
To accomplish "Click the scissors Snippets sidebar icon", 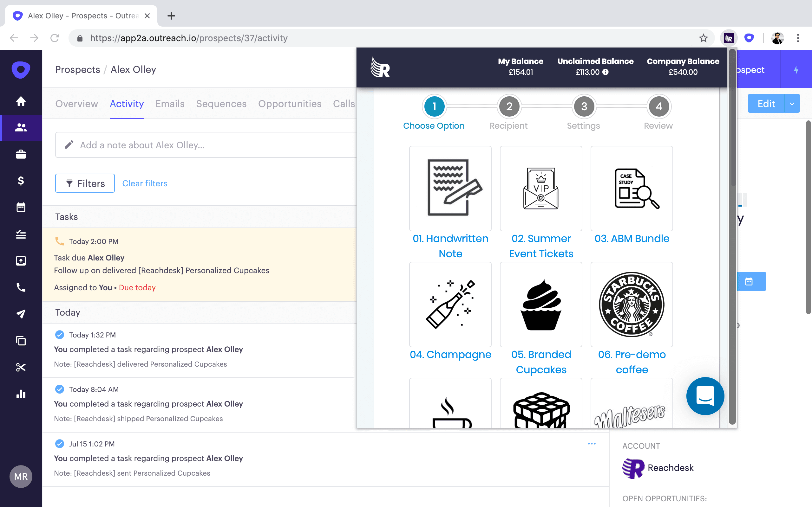I will pos(21,367).
